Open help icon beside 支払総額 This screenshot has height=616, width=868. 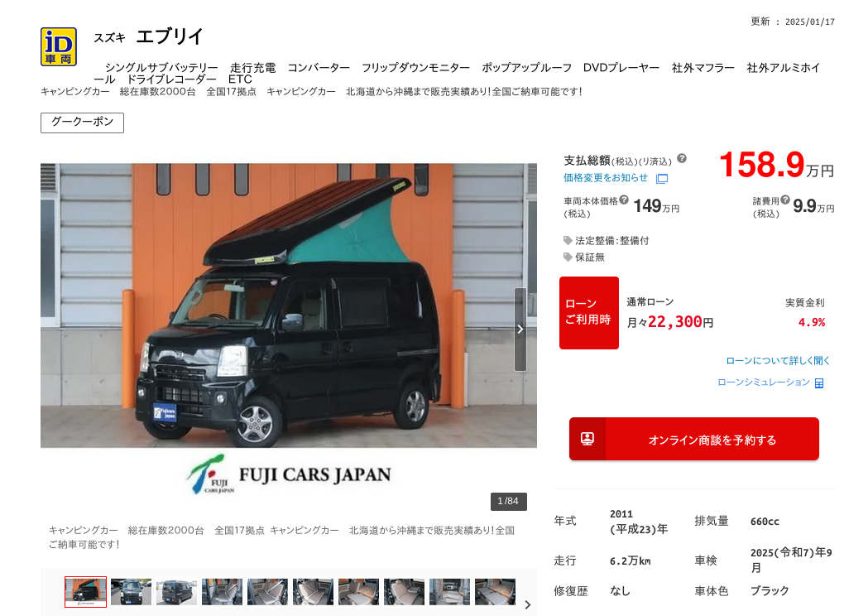(x=682, y=158)
